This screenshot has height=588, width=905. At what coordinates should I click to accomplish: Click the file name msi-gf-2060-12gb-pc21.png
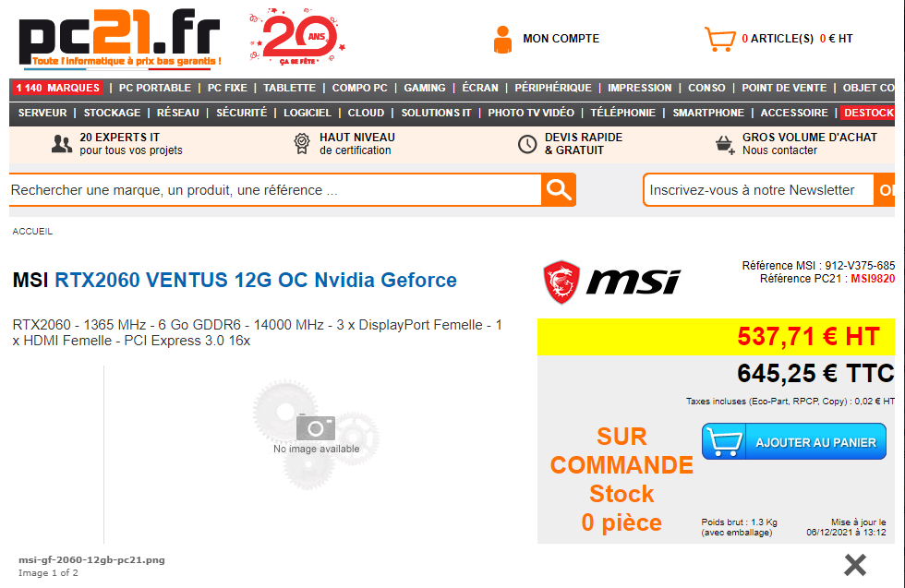(x=91, y=559)
